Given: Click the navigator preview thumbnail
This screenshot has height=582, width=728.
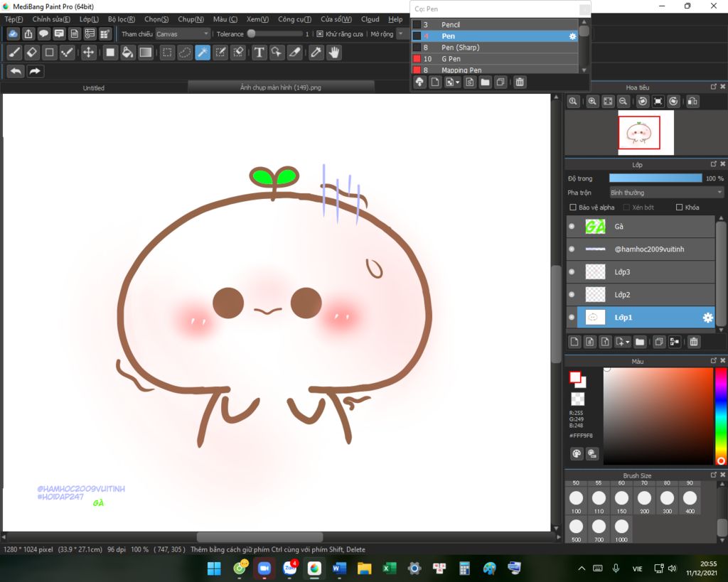Looking at the screenshot, I should click(x=646, y=133).
